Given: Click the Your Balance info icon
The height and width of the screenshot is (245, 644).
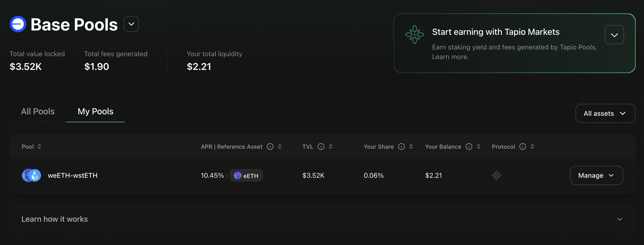Looking at the screenshot, I should point(469,147).
